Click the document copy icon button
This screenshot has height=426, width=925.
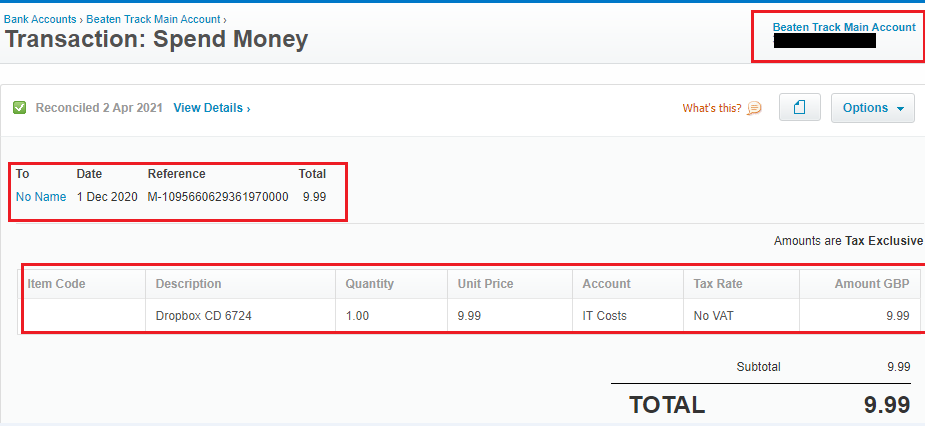click(x=799, y=108)
